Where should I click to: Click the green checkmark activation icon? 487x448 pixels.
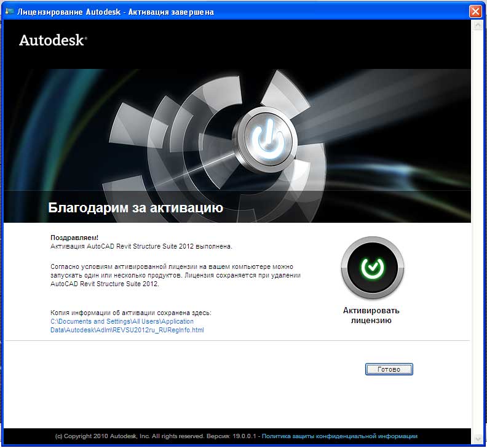(372, 266)
